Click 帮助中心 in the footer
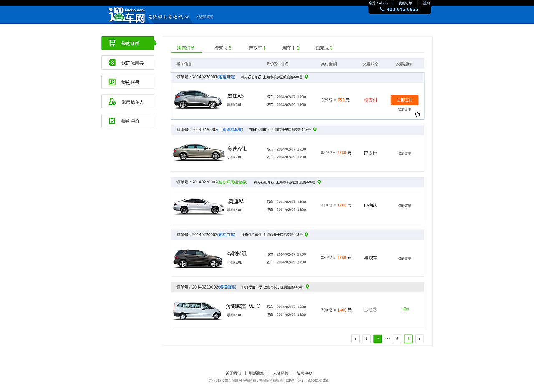 click(x=304, y=373)
